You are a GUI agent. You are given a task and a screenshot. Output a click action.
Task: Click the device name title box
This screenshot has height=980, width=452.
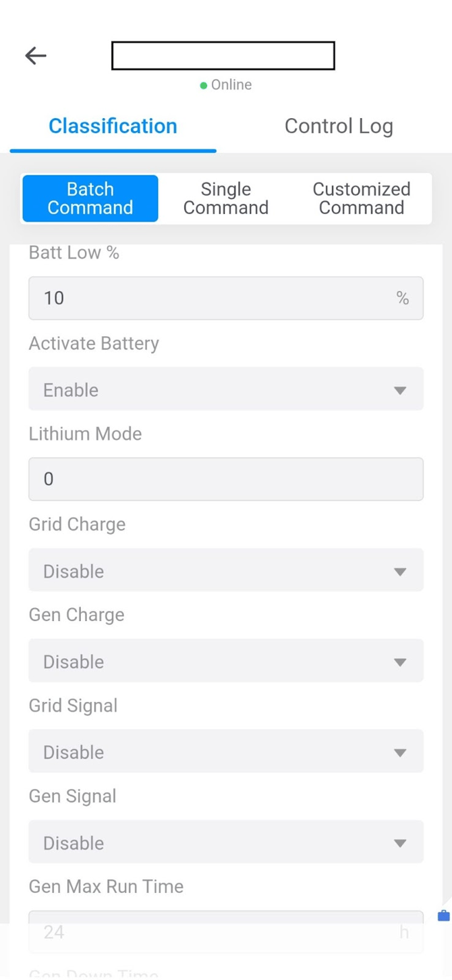(223, 56)
